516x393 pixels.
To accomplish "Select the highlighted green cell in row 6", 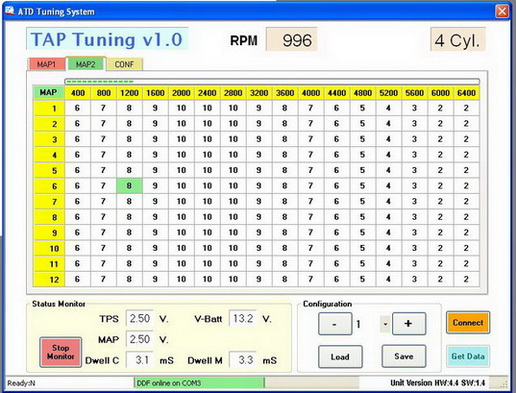I will click(129, 186).
